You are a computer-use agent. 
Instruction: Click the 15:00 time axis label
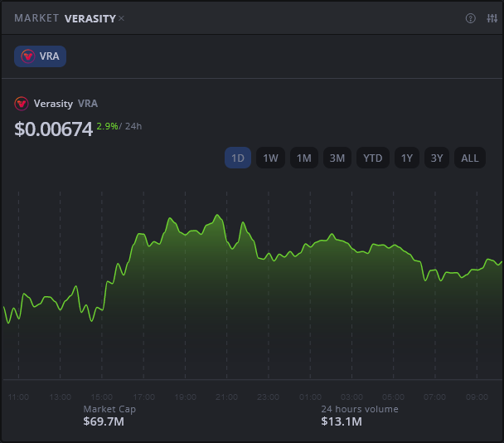pyautogui.click(x=102, y=397)
